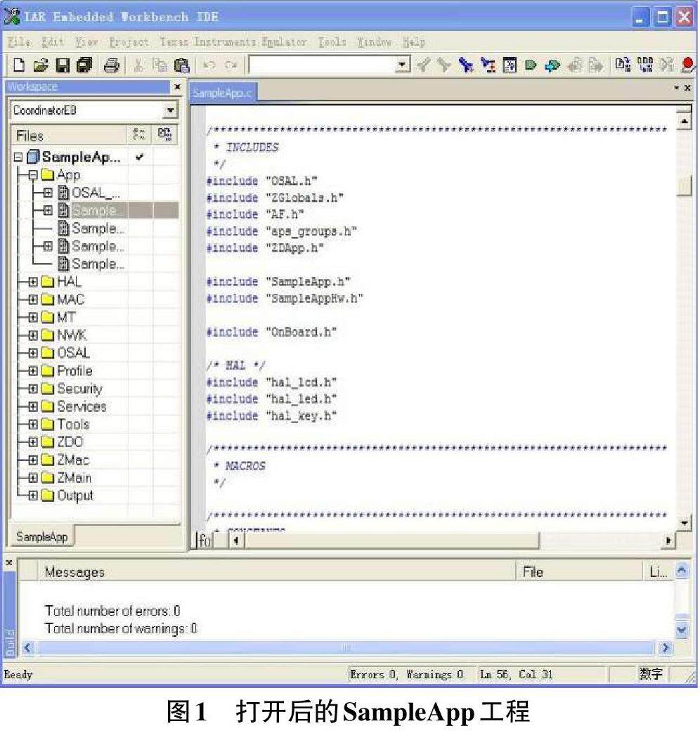Click the Messages pane horizontal scrollbar thumb
Screen dimensions: 700x738
click(x=346, y=648)
